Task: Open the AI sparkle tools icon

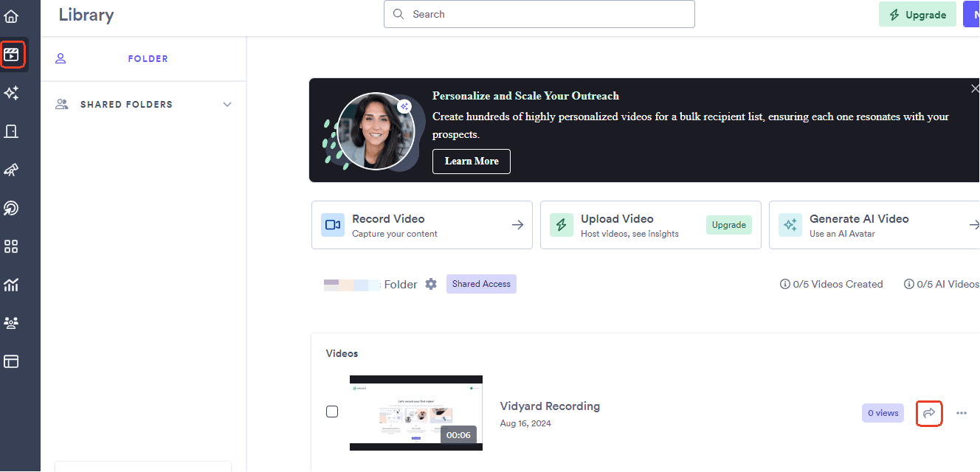Action: 11,93
